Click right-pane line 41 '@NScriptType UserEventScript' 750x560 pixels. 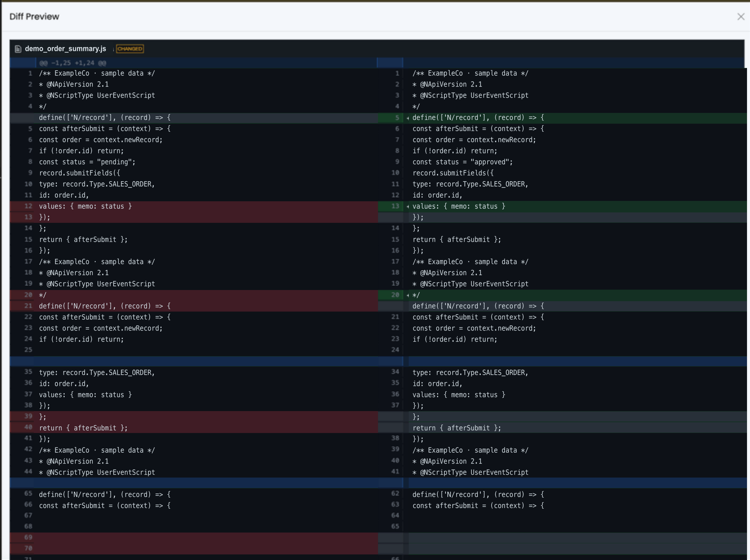click(x=470, y=472)
